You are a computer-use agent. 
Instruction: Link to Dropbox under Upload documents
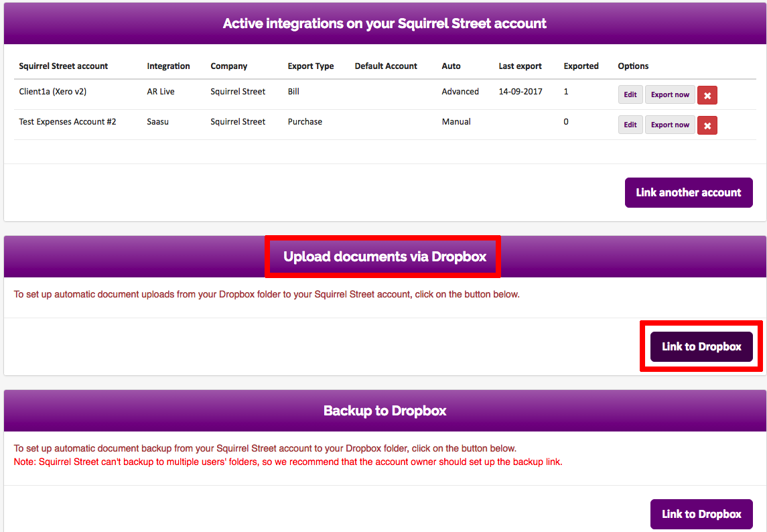701,346
